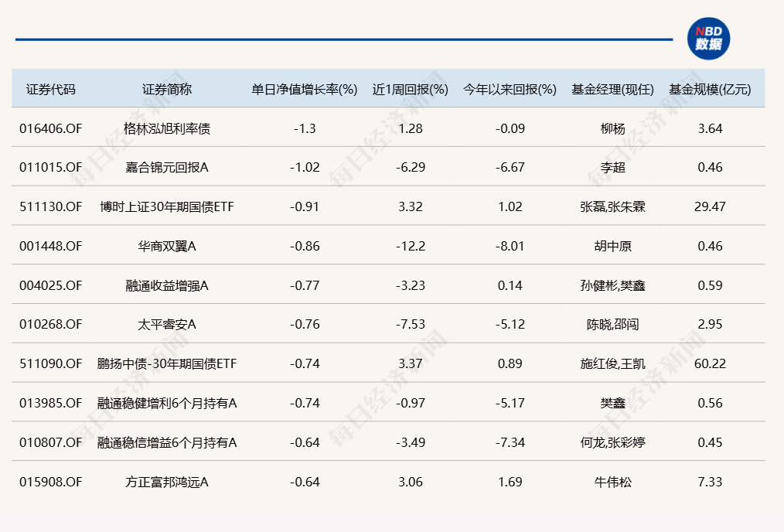
Task: Click the fund size value 3.64
Action: coord(710,128)
